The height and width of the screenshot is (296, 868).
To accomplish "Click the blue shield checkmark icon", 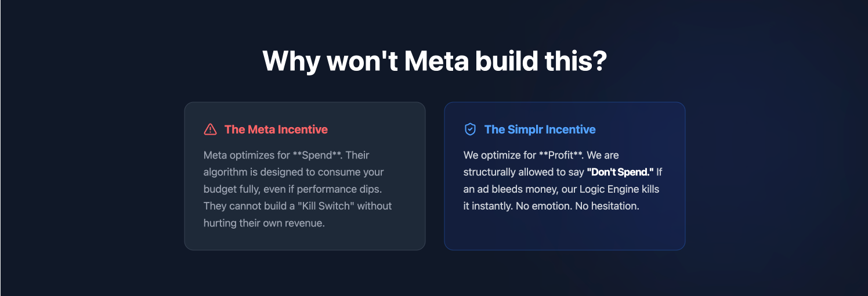I will tap(470, 129).
